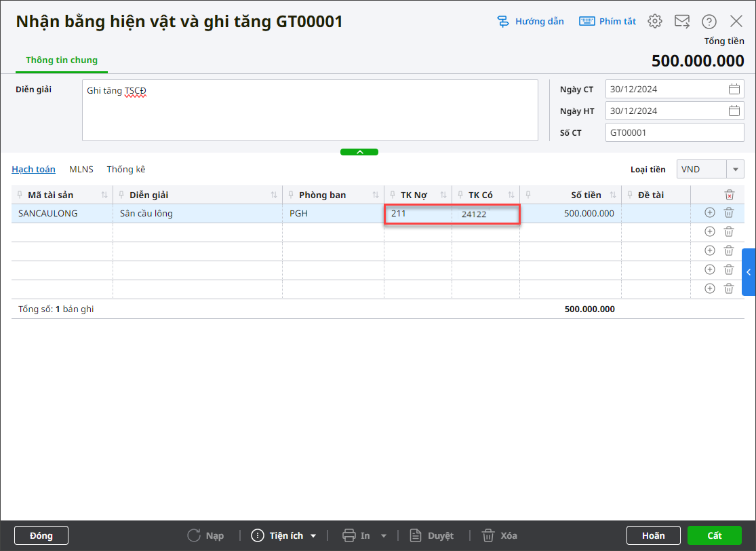Image resolution: width=756 pixels, height=551 pixels.
Task: Sort by Mã tài sản column
Action: pyautogui.click(x=104, y=195)
